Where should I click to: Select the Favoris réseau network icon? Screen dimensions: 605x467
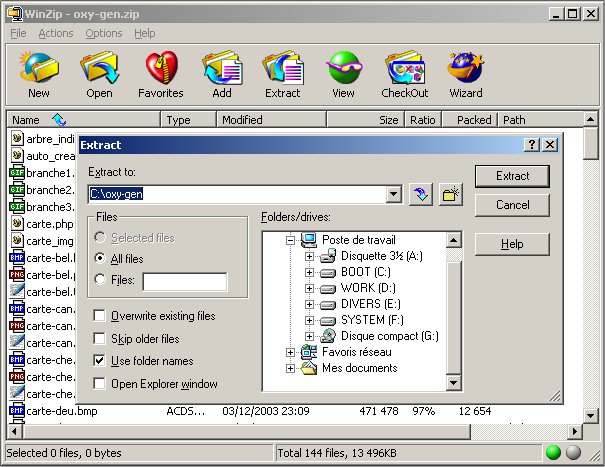coord(309,352)
